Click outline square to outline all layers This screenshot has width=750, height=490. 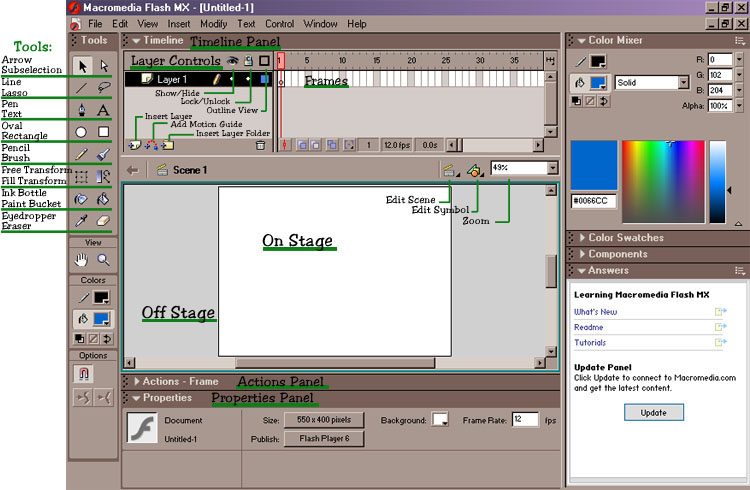[x=264, y=61]
